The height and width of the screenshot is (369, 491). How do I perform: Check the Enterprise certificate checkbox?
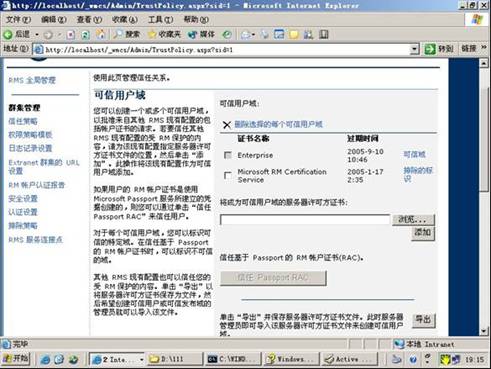coord(228,155)
